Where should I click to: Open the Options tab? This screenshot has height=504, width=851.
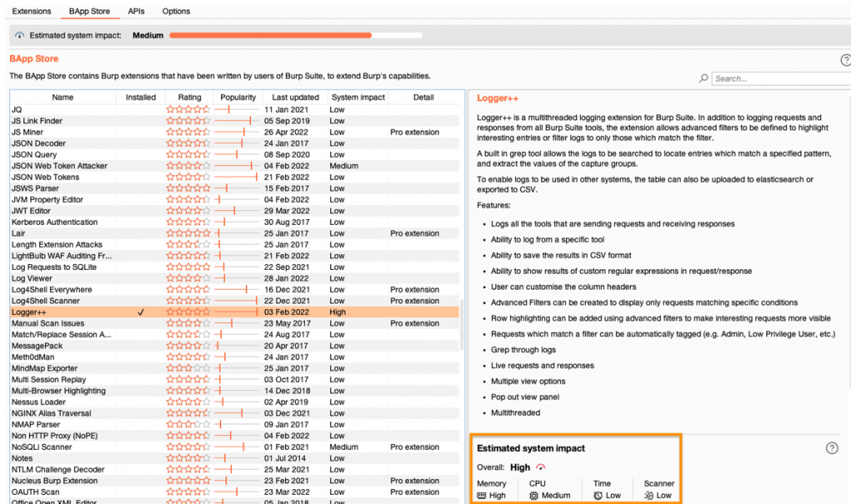[176, 11]
